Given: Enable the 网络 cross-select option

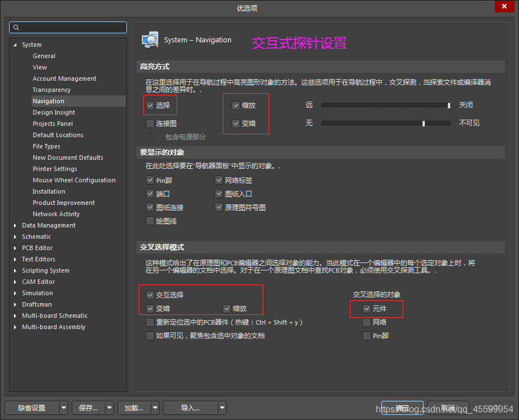Looking at the screenshot, I should point(367,322).
